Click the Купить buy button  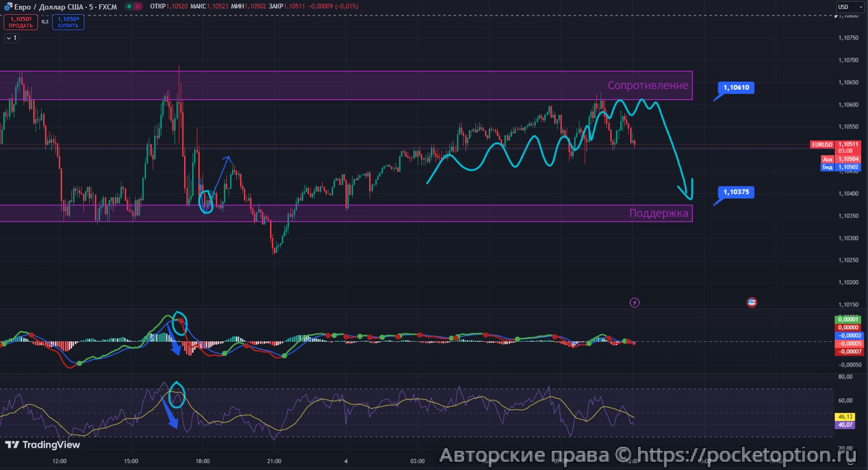point(68,22)
